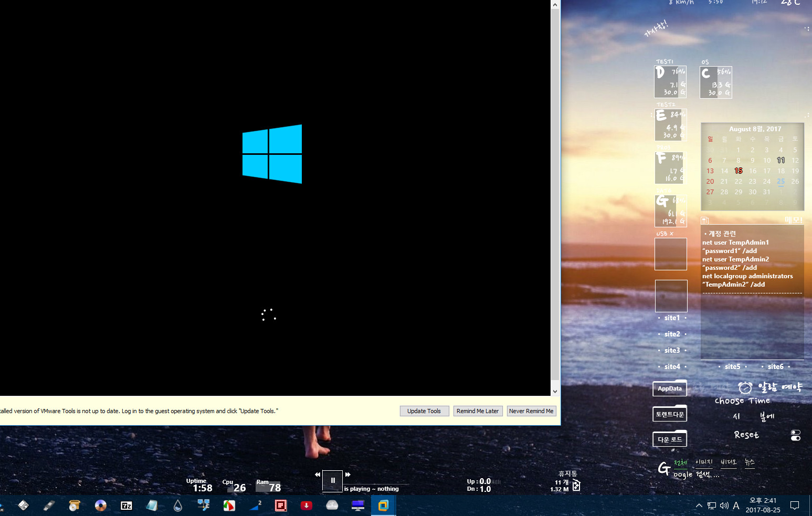Select the 비디오 search tab
The width and height of the screenshot is (812, 516).
729,462
